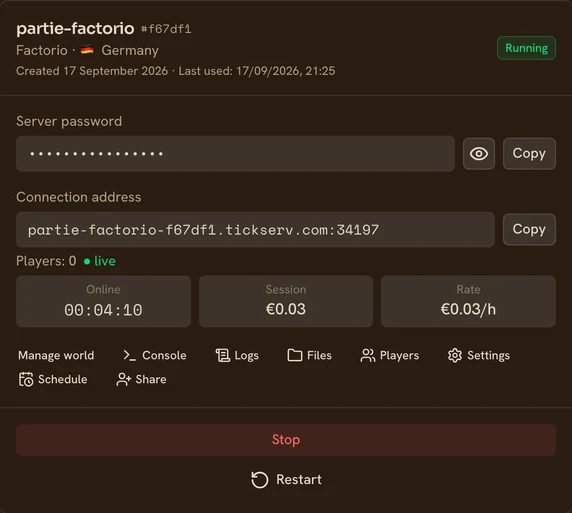Click the Created 17 September 2026 text
Screen dimensions: 572x513
click(x=92, y=71)
